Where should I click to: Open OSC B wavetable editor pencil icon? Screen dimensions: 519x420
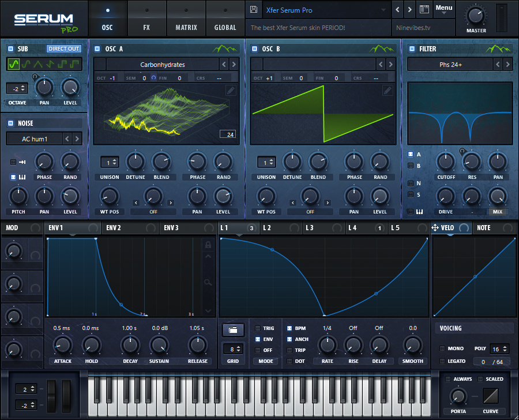pyautogui.click(x=388, y=90)
